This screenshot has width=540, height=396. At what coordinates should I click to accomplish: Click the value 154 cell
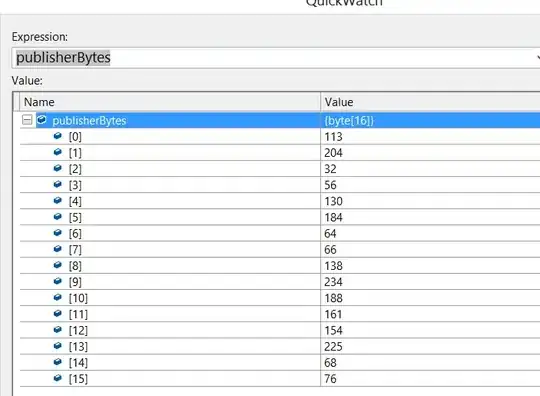point(333,331)
